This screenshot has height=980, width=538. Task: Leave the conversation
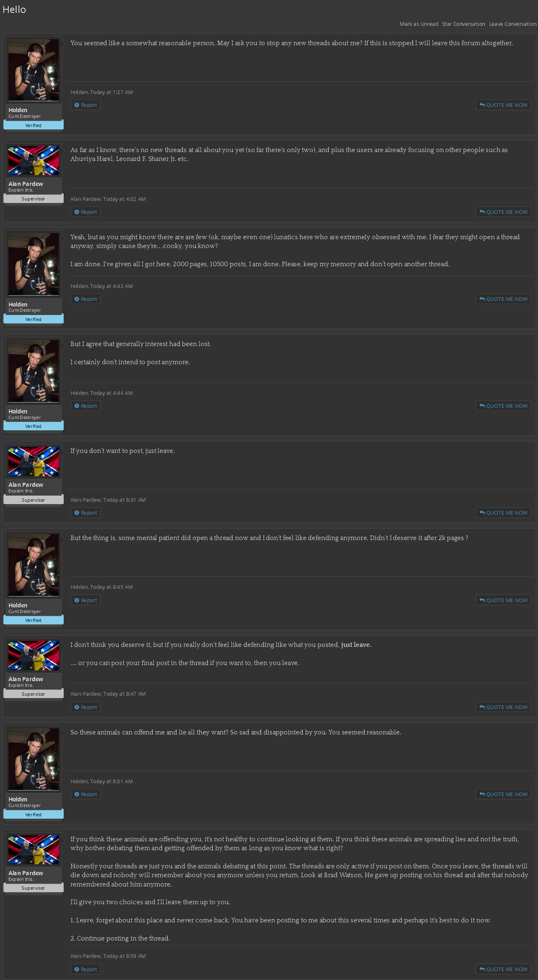point(513,24)
